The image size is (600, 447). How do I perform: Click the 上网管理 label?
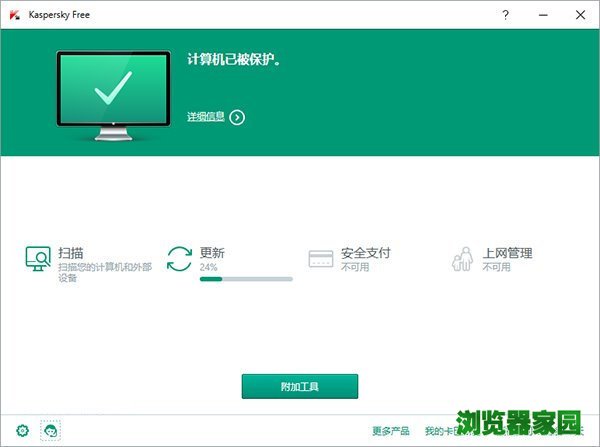(507, 253)
